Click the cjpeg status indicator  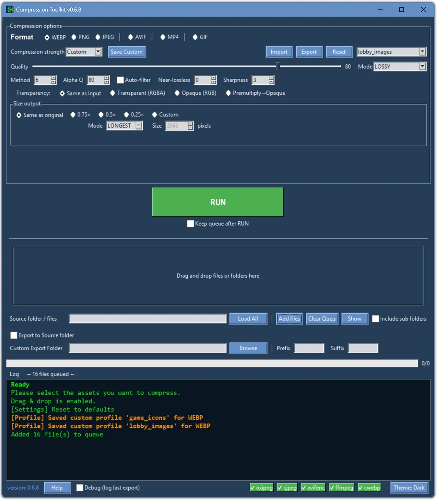point(287,487)
